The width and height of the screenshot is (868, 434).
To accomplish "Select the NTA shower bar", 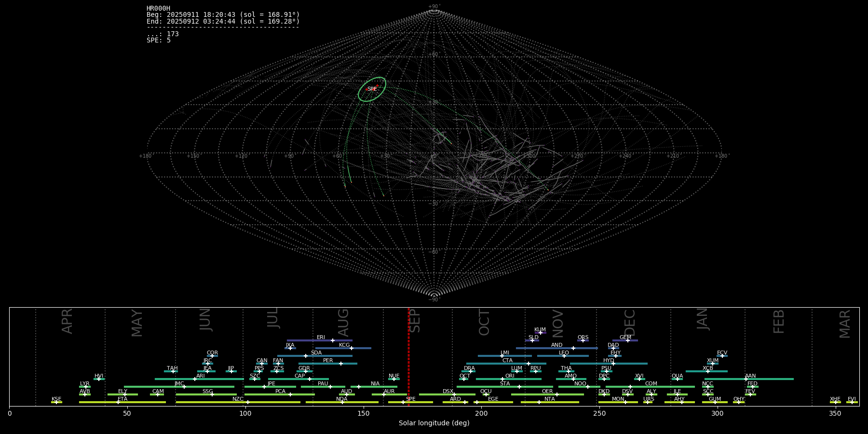I will [550, 402].
